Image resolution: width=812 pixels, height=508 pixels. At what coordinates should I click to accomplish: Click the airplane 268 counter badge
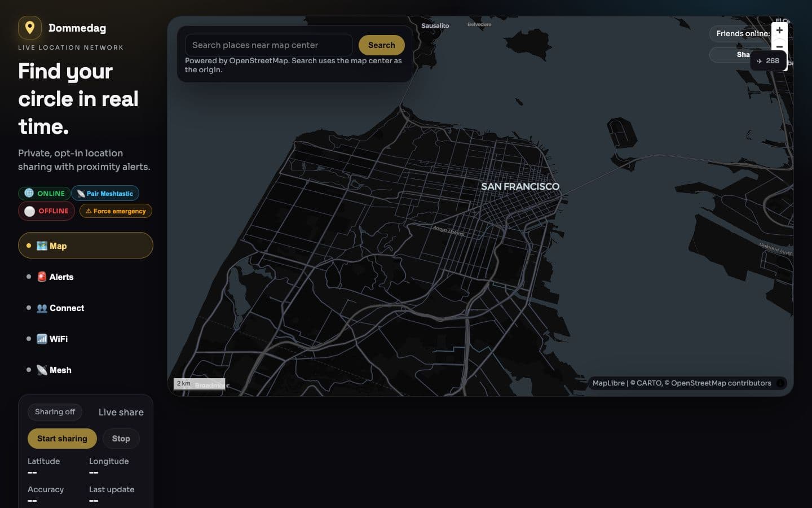pyautogui.click(x=768, y=61)
